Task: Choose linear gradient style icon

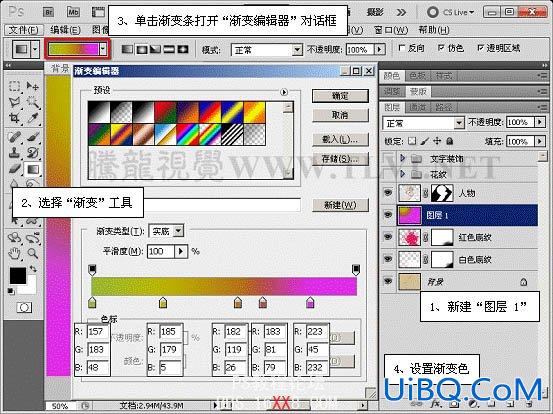Action: point(127,49)
